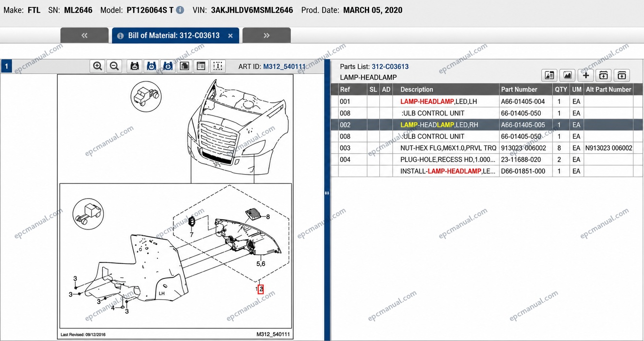Zoom in on the parts diagram
This screenshot has width=644, height=341.
(x=98, y=66)
